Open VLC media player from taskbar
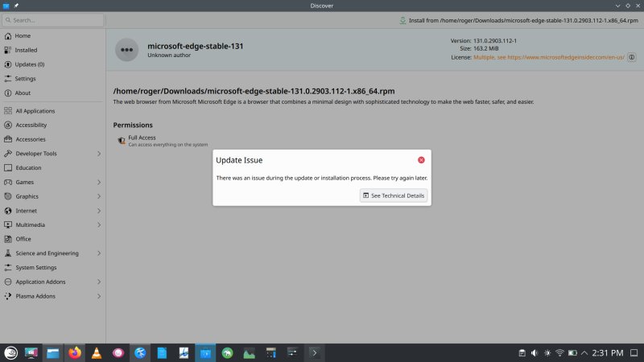Image resolution: width=644 pixels, height=362 pixels. pos(97,353)
